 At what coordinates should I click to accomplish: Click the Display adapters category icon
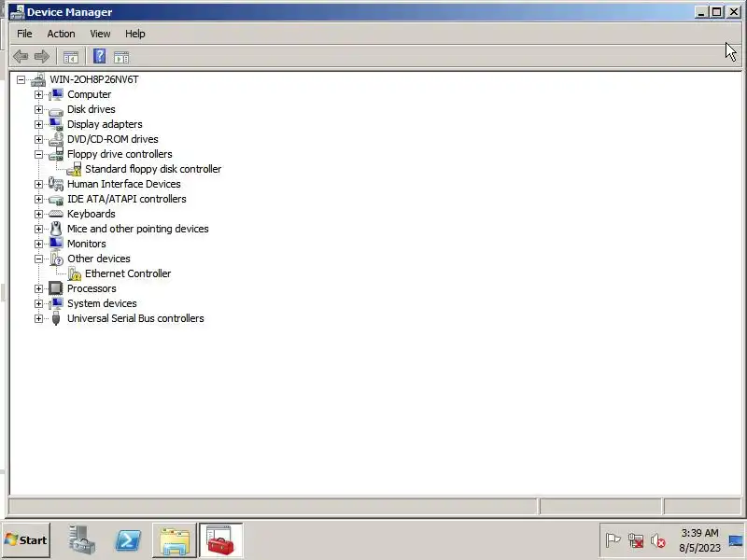coord(56,124)
